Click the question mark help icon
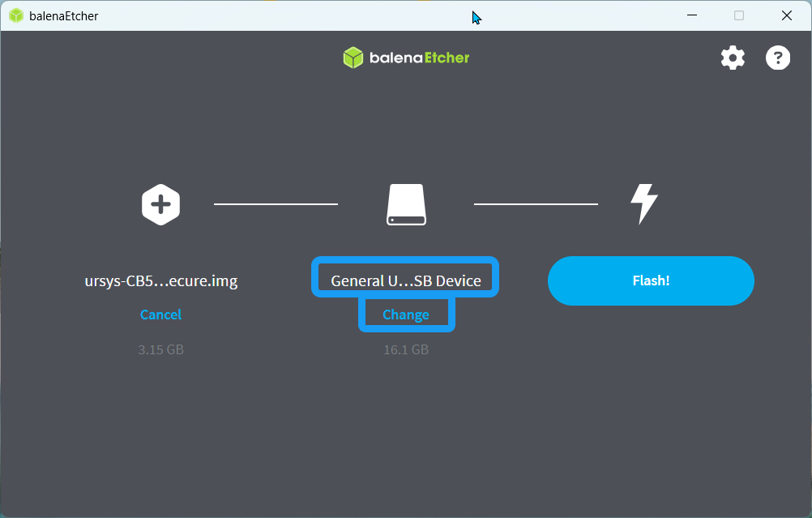 pos(778,58)
